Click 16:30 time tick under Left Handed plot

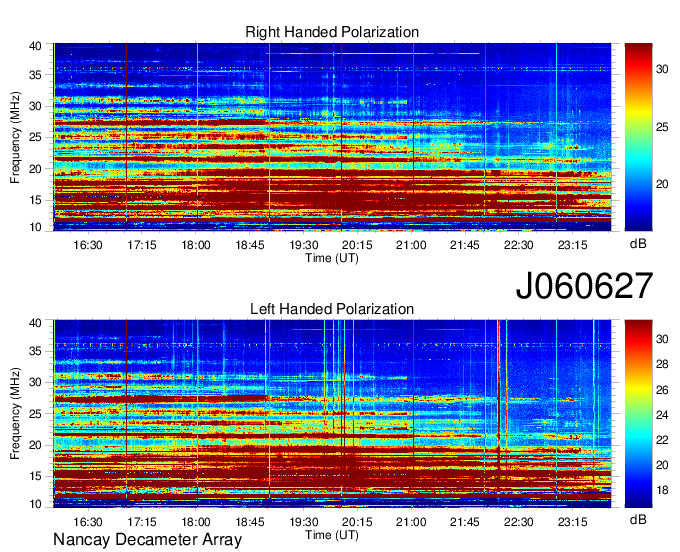click(88, 522)
